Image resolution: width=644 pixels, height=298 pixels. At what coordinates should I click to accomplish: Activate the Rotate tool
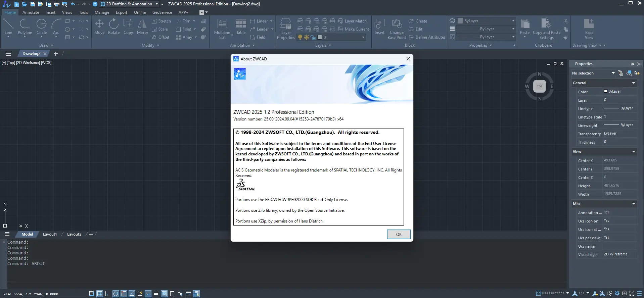(114, 27)
